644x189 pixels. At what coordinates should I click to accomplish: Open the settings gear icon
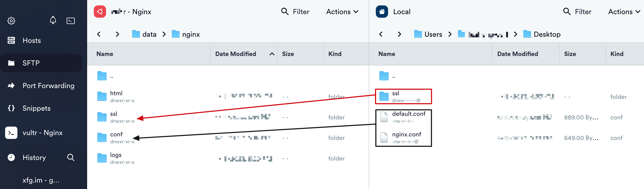point(11,21)
